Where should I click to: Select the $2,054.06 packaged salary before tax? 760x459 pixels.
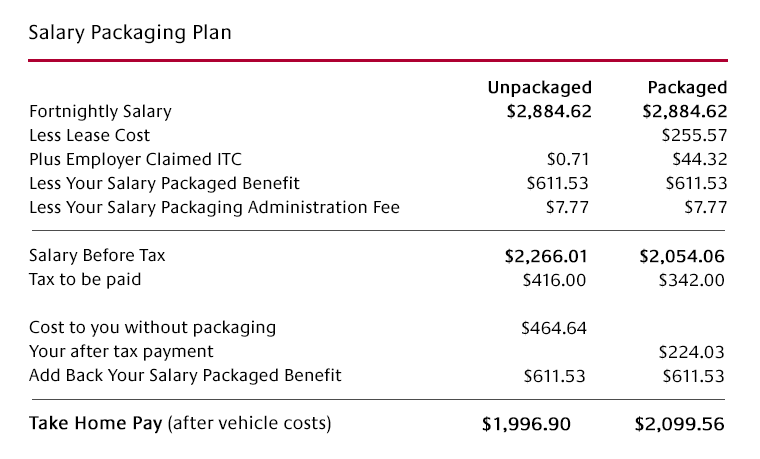tap(682, 256)
